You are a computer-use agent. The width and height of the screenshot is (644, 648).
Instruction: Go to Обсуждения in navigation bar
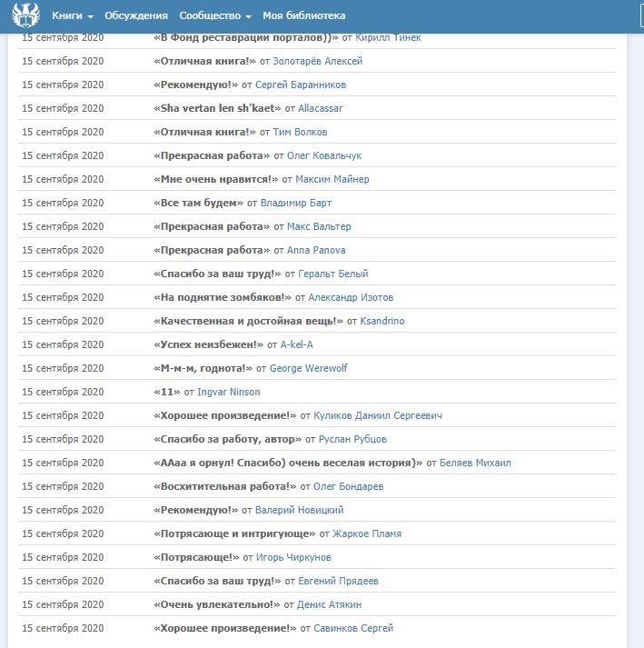pos(136,16)
